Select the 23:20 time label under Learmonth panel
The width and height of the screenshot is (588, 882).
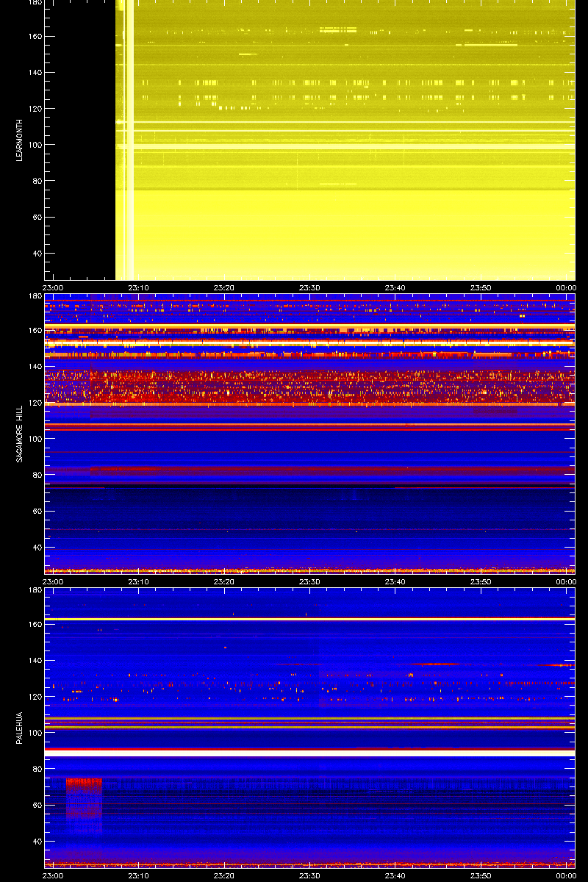pyautogui.click(x=224, y=287)
